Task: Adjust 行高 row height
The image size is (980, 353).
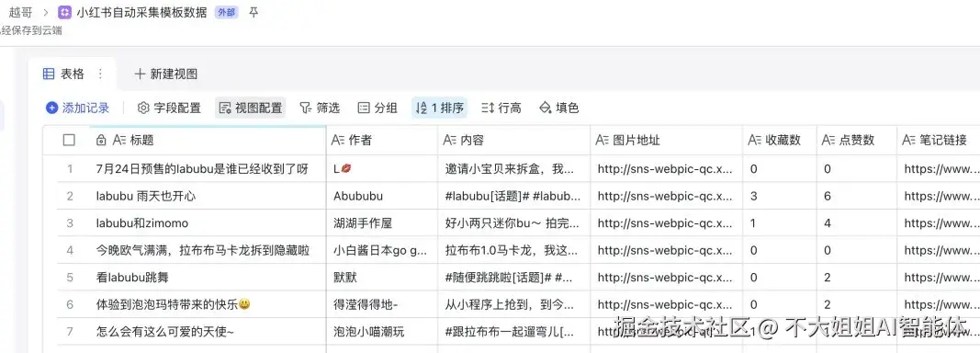Action: click(501, 108)
